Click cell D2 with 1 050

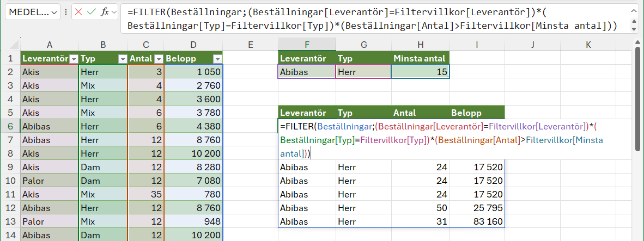193,72
